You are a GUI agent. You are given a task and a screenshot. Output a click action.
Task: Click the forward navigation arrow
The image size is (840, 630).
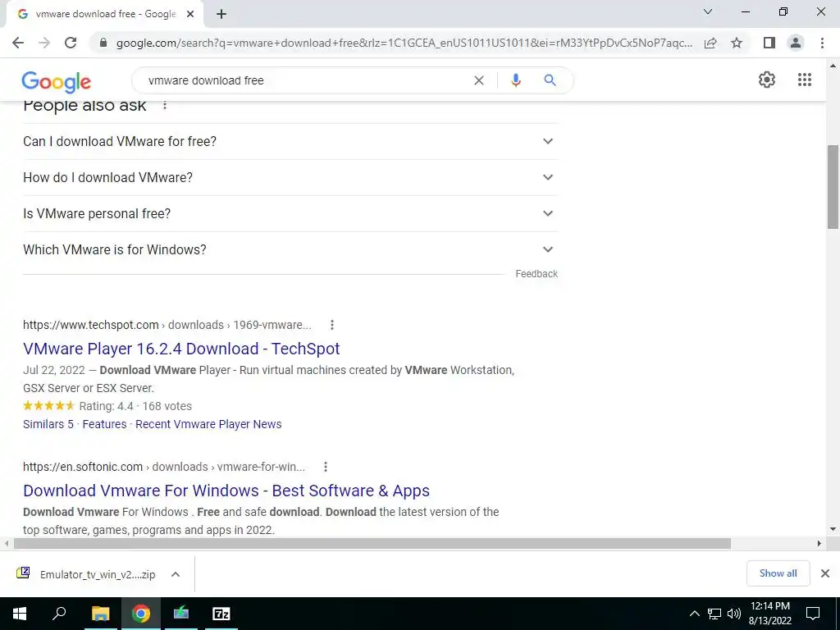click(44, 43)
